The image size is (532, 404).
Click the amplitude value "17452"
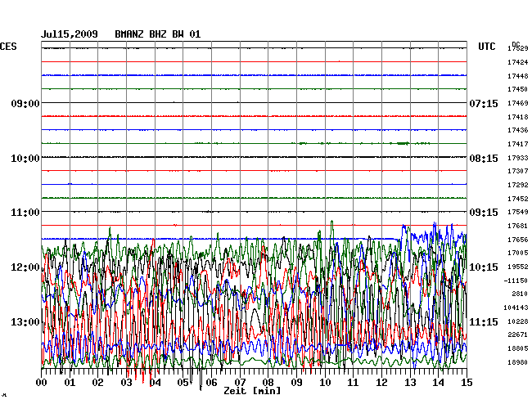[518, 199]
